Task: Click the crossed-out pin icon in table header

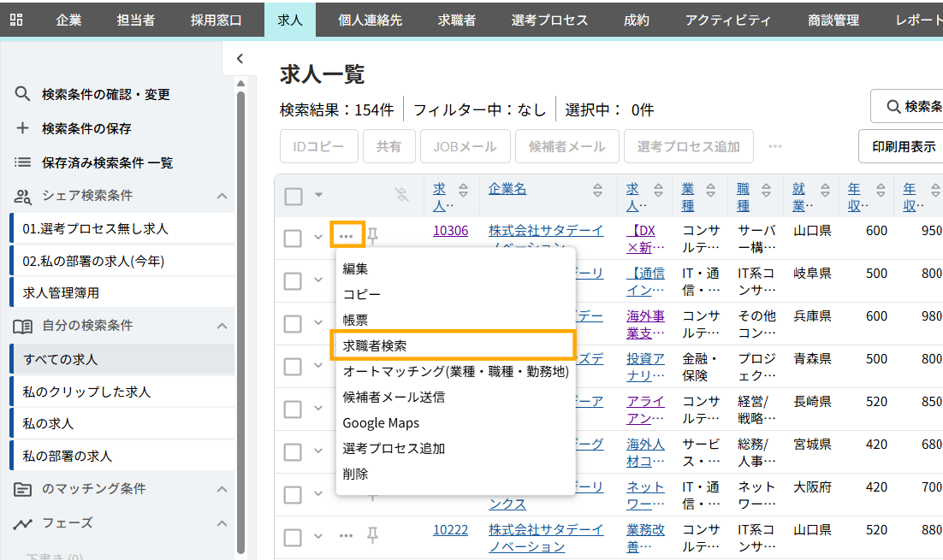Action: [x=402, y=196]
